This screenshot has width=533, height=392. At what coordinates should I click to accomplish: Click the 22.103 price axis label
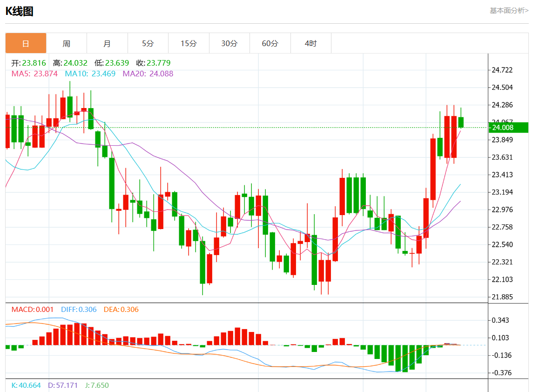coord(502,279)
